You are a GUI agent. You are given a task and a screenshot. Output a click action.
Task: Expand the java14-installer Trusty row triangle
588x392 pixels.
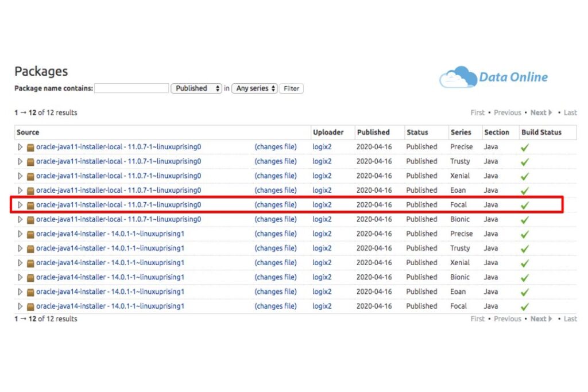20,249
